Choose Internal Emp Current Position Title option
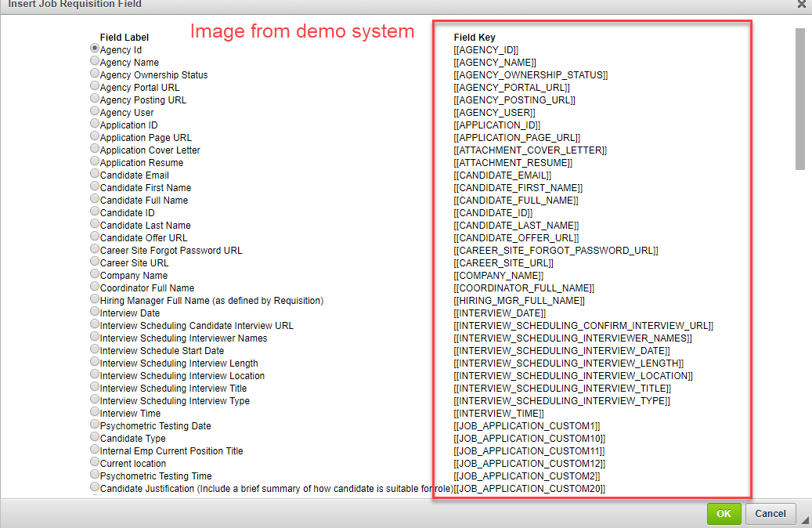 (94, 449)
